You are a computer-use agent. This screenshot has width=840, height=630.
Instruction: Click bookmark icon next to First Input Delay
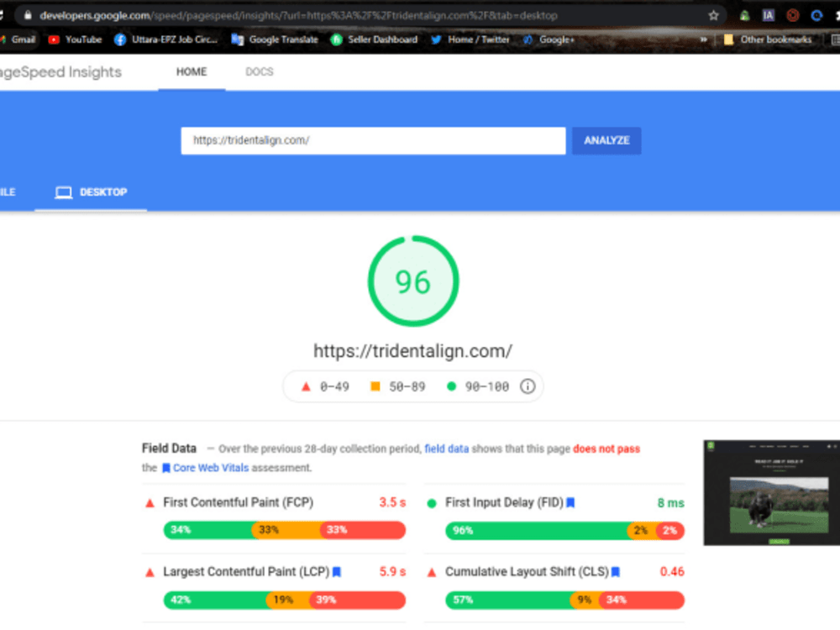pyautogui.click(x=570, y=502)
